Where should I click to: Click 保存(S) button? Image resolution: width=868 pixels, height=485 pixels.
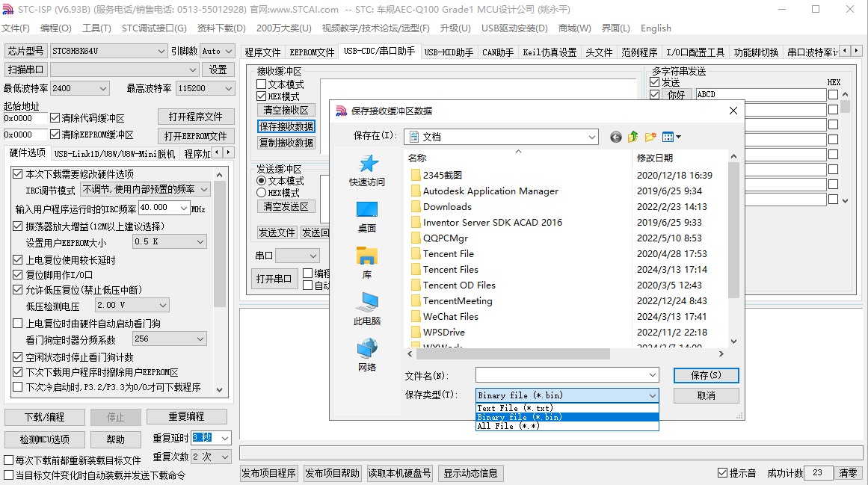pos(706,375)
